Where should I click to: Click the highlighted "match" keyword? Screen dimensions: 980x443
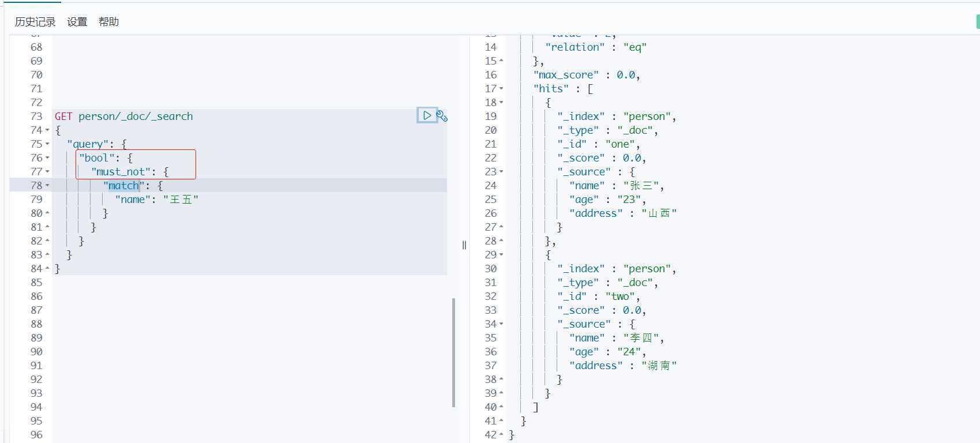pos(123,186)
